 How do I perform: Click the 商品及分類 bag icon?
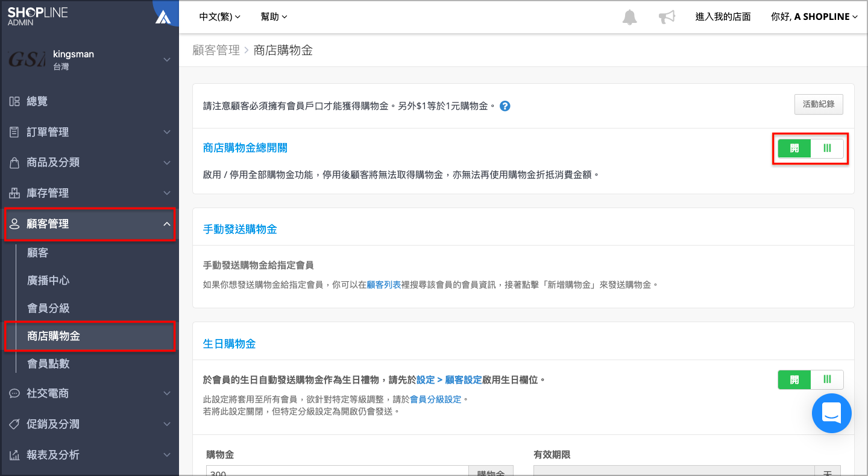click(x=14, y=163)
